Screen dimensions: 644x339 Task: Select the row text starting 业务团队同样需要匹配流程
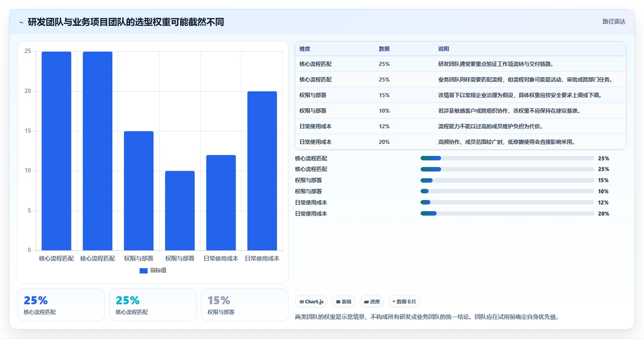[x=525, y=80]
